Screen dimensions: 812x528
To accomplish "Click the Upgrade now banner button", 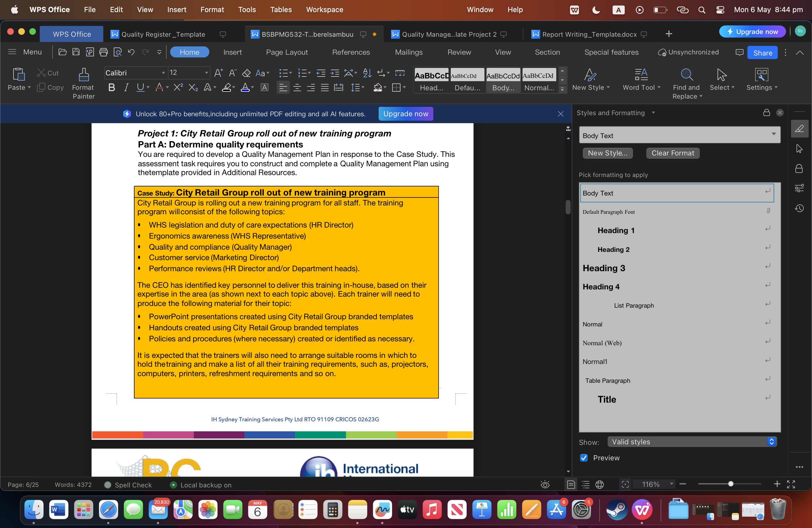I will pyautogui.click(x=406, y=113).
